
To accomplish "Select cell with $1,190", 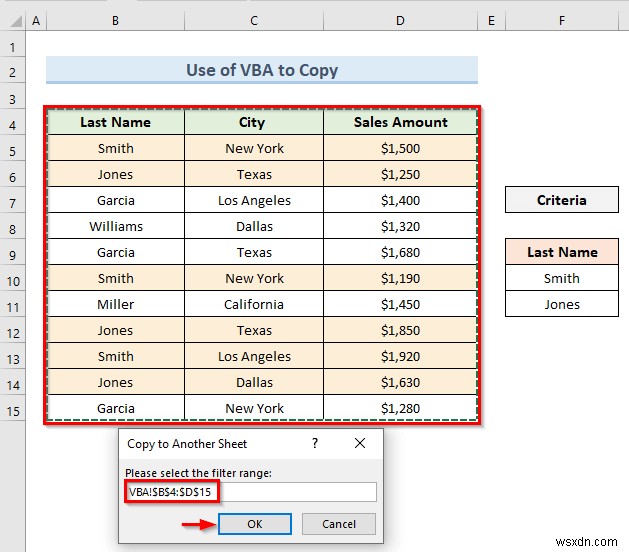I will click(400, 278).
